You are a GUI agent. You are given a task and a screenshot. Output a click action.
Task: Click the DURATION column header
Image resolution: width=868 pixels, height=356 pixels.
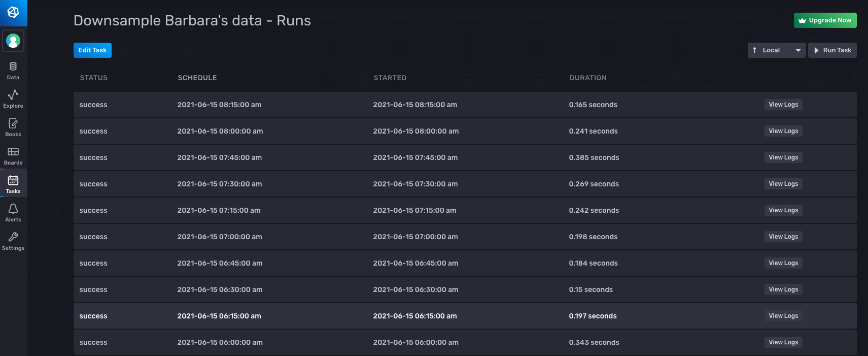pos(588,78)
